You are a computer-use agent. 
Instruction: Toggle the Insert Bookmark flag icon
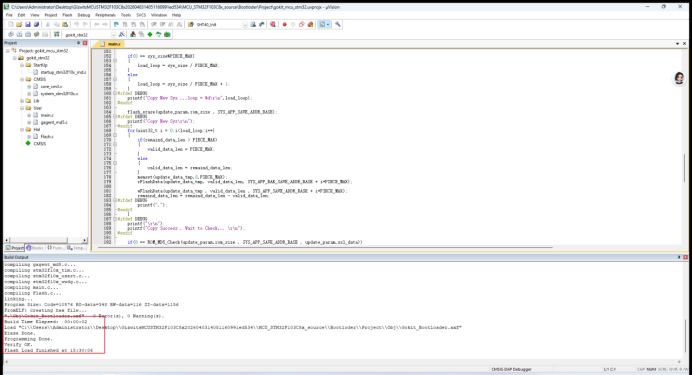pyautogui.click(x=116, y=24)
